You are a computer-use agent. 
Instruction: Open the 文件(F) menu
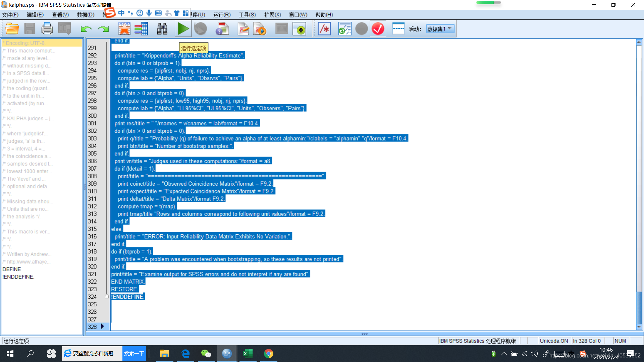pos(10,15)
